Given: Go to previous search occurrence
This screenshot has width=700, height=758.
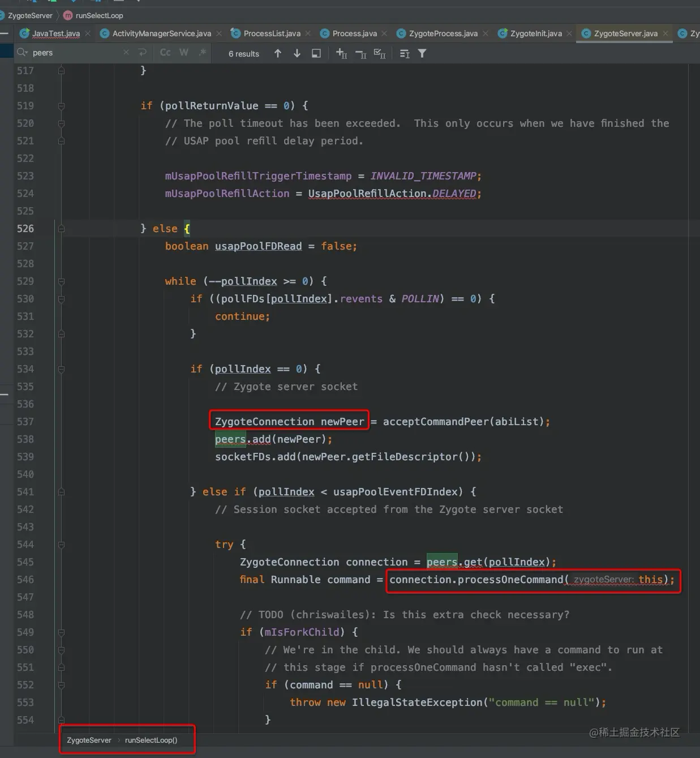Looking at the screenshot, I should pyautogui.click(x=278, y=53).
